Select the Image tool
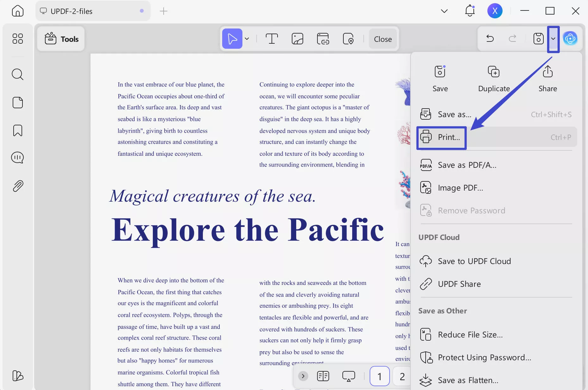 coord(297,39)
